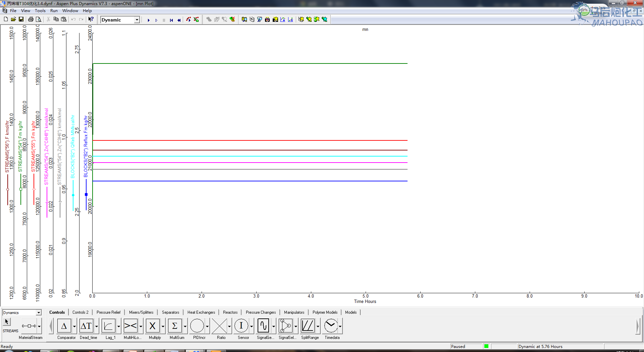644x352 pixels.
Task: Select the pointer arrow selection tool
Action: tap(7, 322)
